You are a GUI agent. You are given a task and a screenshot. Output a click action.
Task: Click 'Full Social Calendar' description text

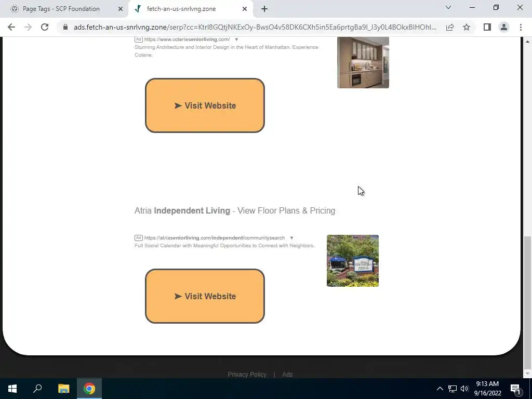(224, 246)
